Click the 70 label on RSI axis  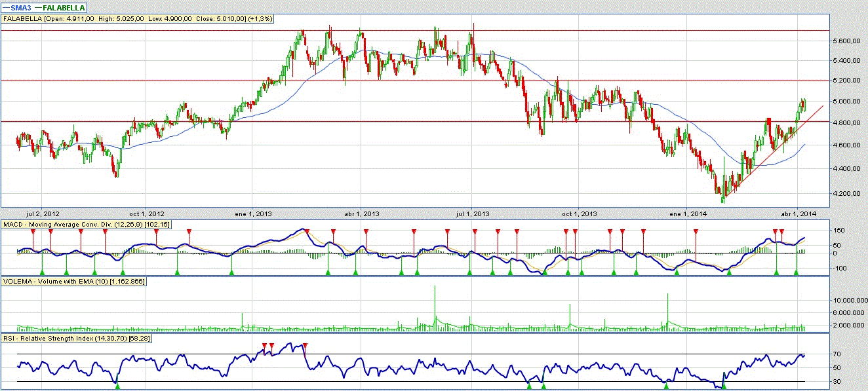pyautogui.click(x=837, y=354)
